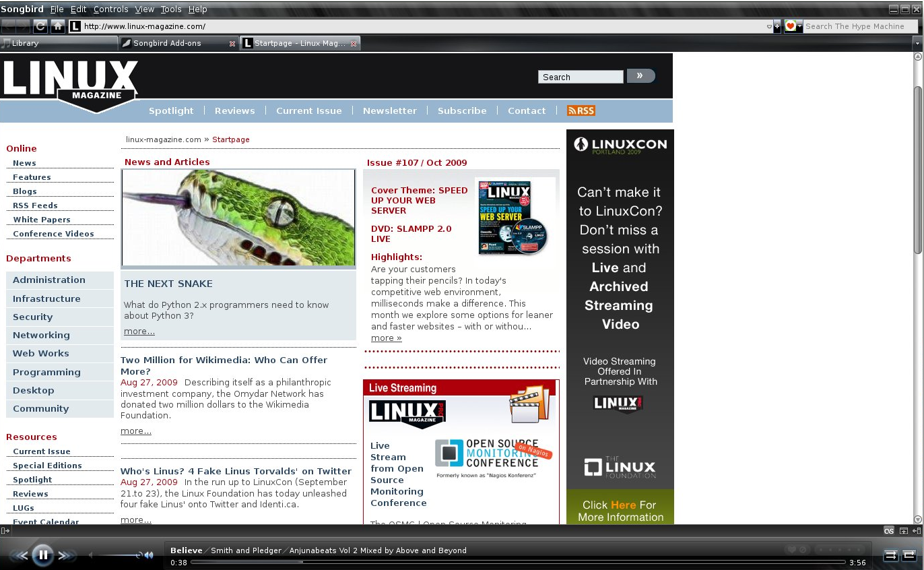Click the forward navigation arrow
Image resolution: width=924 pixels, height=570 pixels.
point(24,26)
